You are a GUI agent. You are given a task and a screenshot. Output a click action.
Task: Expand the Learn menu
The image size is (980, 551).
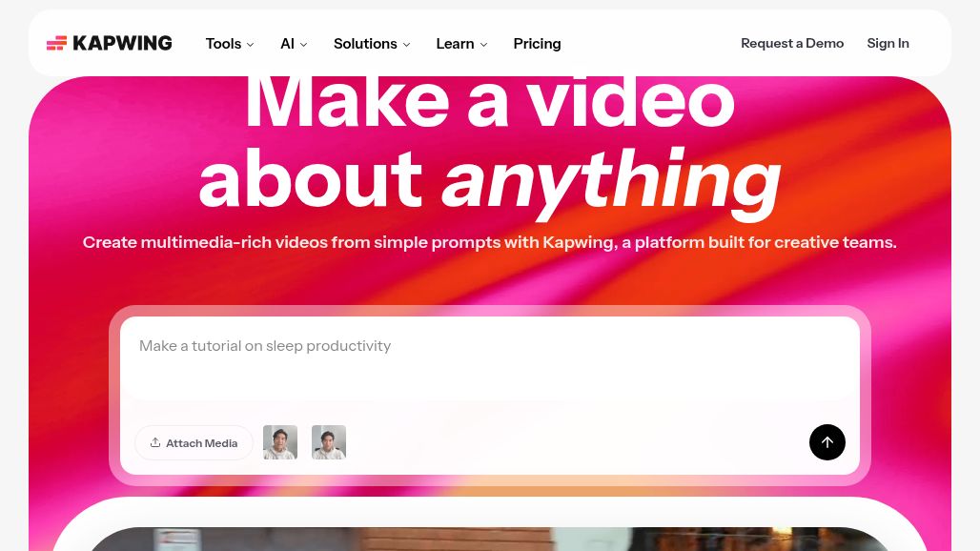pyautogui.click(x=461, y=44)
